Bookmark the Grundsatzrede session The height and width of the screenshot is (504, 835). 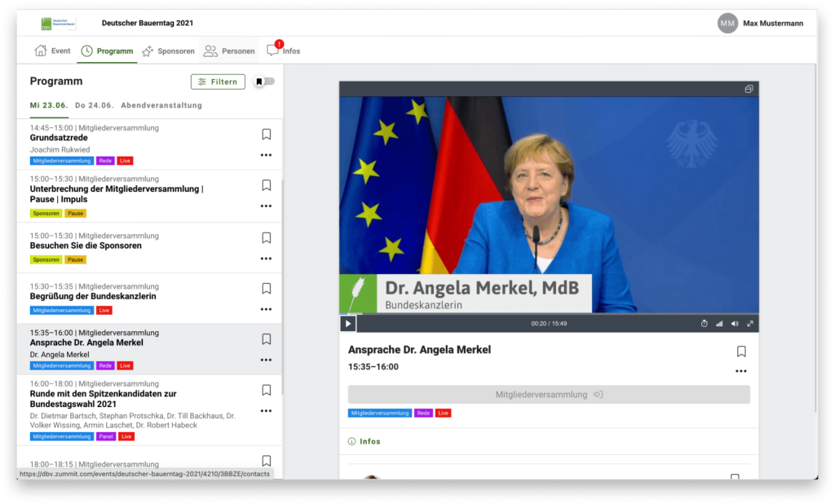tap(266, 135)
